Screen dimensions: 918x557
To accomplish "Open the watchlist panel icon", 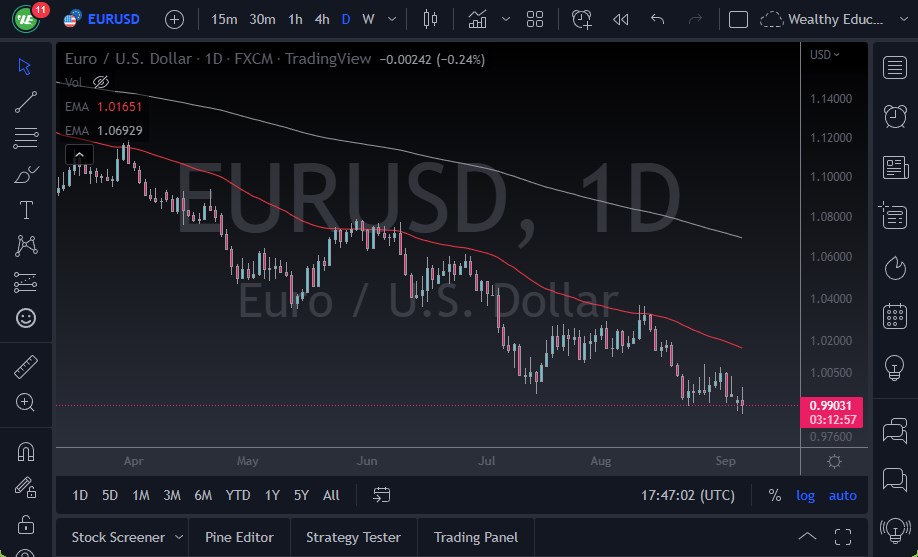I will 895,67.
